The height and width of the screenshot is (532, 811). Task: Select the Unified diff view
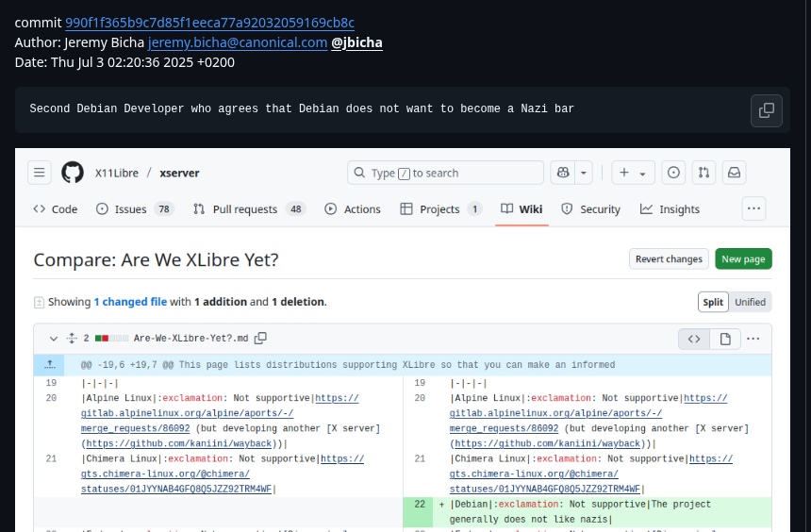750,302
